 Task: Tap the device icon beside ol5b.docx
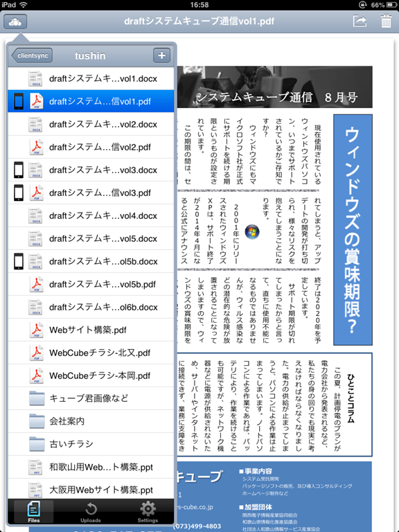pyautogui.click(x=19, y=261)
